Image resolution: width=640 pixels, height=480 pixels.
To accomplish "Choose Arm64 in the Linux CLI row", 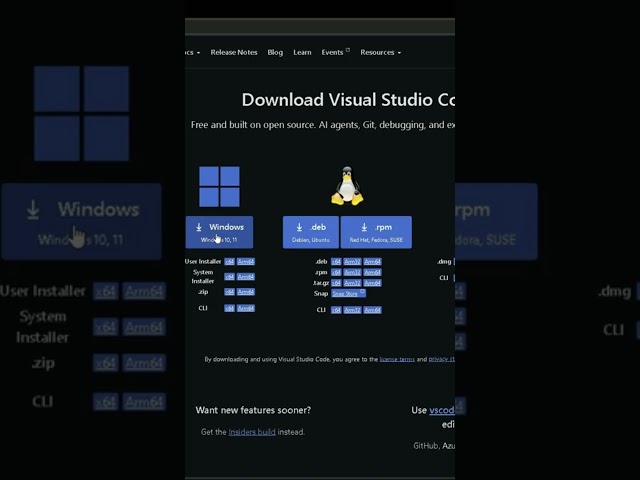I will click(372, 310).
